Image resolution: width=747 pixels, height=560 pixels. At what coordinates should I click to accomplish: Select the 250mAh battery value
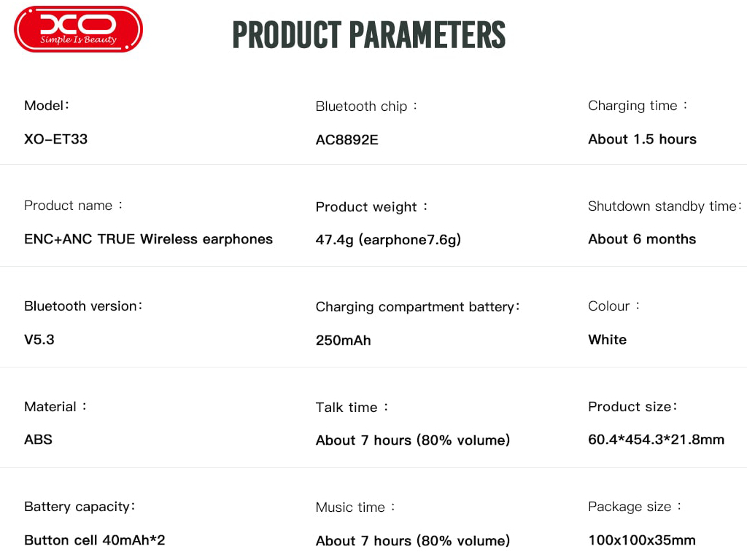coord(343,341)
